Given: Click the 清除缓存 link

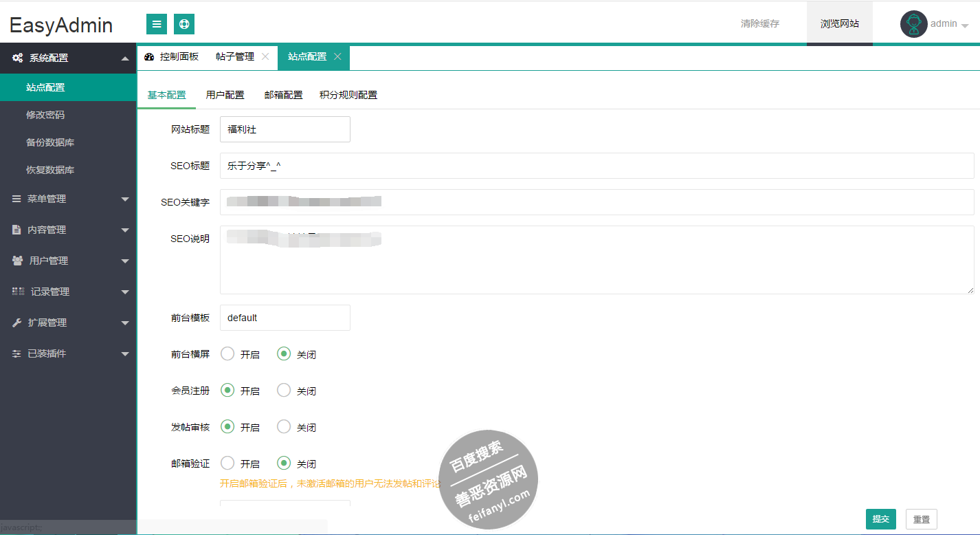Looking at the screenshot, I should tap(759, 23).
